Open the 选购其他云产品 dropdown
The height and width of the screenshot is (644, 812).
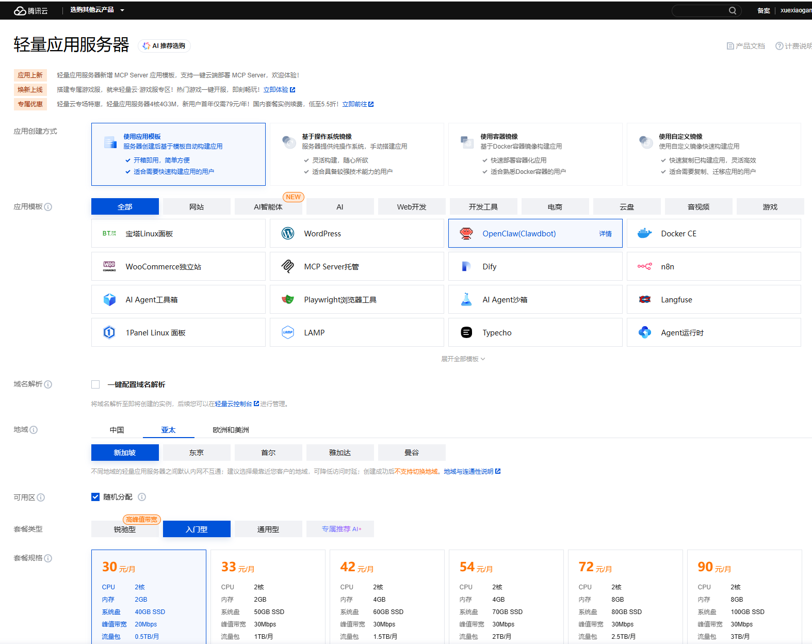coord(97,10)
